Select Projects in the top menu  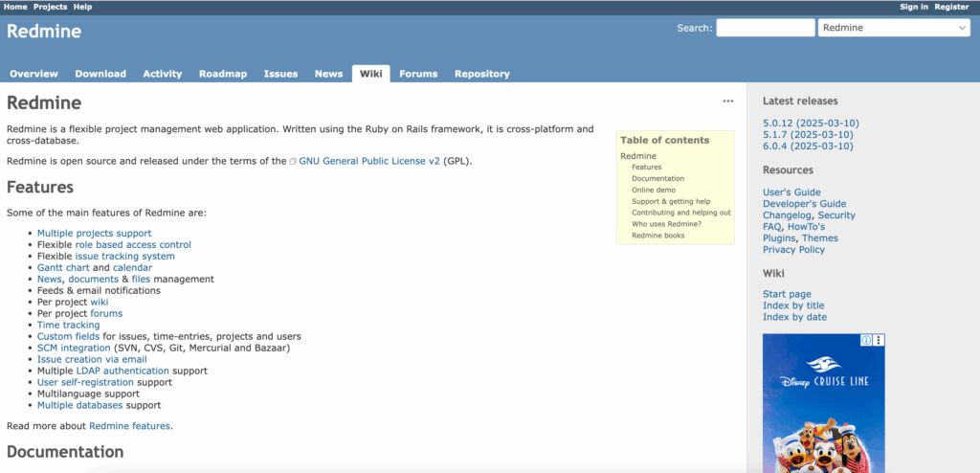pyautogui.click(x=50, y=7)
